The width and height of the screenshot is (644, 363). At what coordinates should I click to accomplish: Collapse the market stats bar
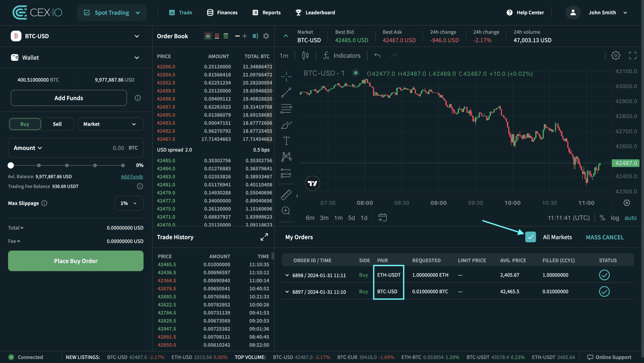pos(286,36)
